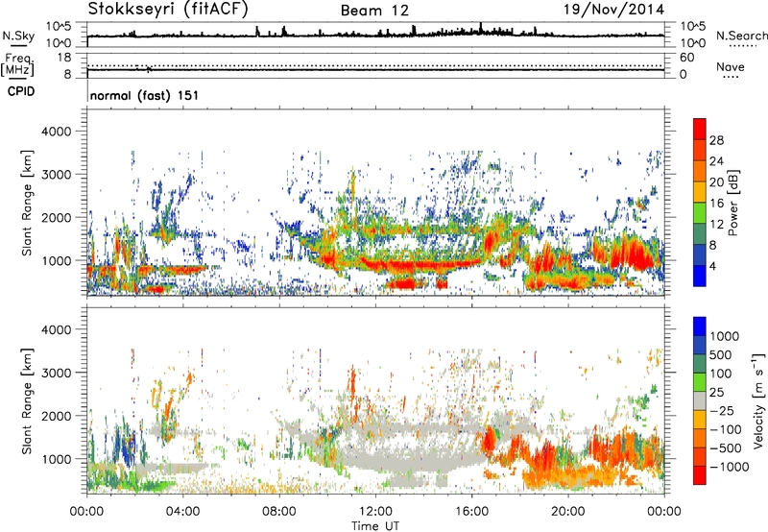The image size is (768, 532).
Task: Click the blue band of the Power colorbar
Action: [700, 276]
